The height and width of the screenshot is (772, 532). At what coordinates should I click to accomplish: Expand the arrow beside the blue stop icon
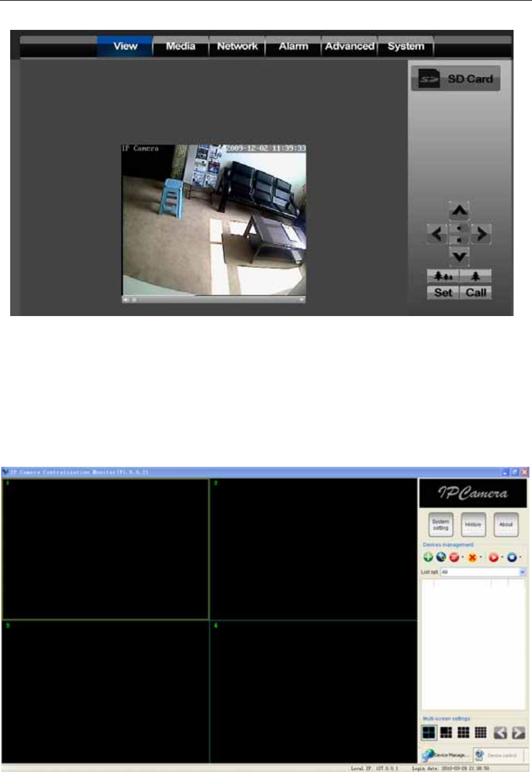tap(521, 557)
